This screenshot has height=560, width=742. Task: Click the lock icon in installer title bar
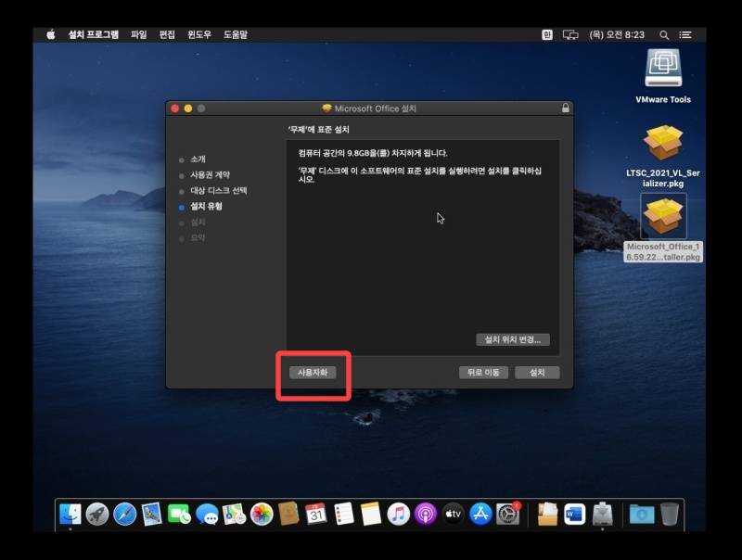click(565, 108)
